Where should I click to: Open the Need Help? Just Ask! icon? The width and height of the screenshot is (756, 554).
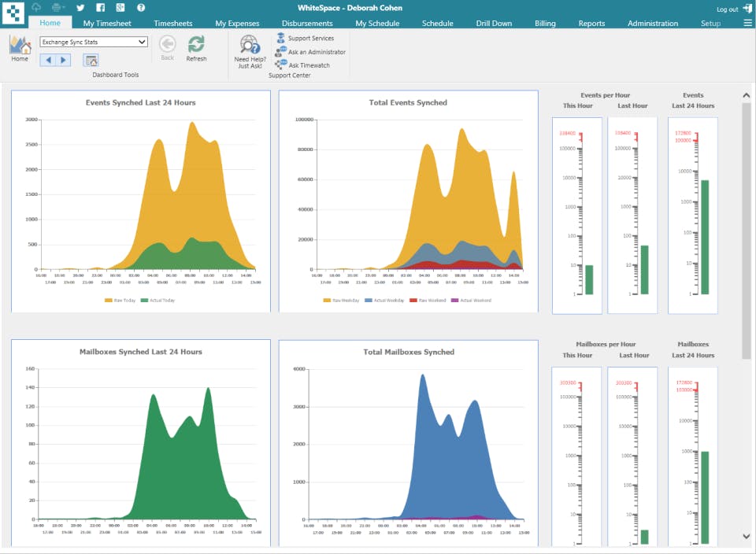click(250, 46)
